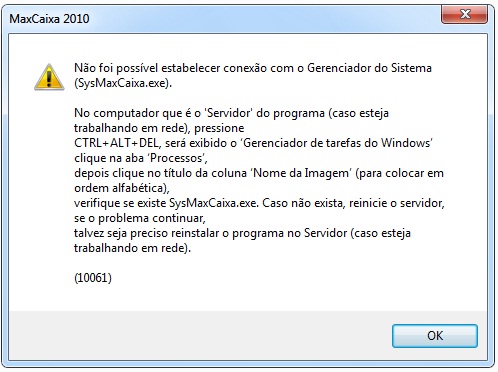Image resolution: width=498 pixels, height=372 pixels.
Task: Click the final 'trabalhando em rede).' line
Action: 132,248
